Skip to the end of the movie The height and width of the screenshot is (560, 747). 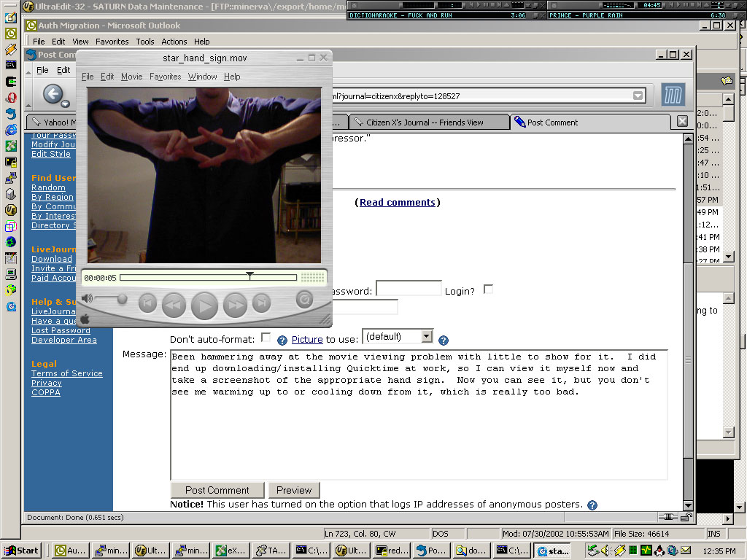click(261, 303)
